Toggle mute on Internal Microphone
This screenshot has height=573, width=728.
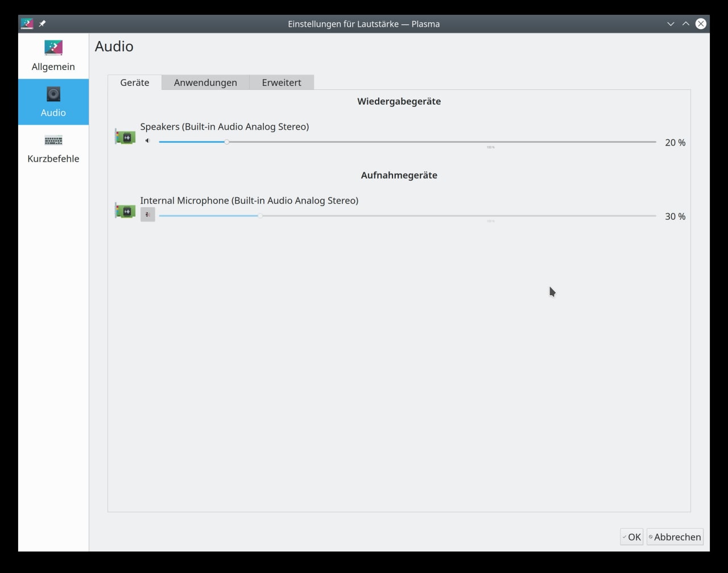tap(148, 215)
